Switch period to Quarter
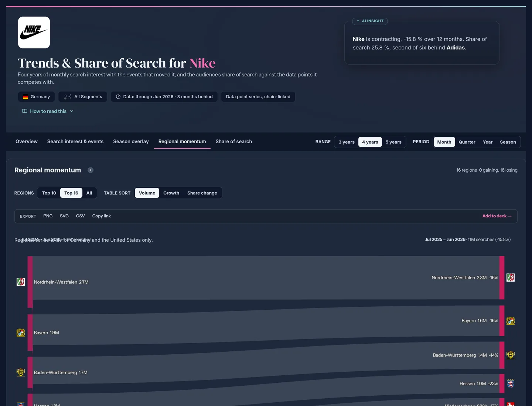 (x=467, y=142)
